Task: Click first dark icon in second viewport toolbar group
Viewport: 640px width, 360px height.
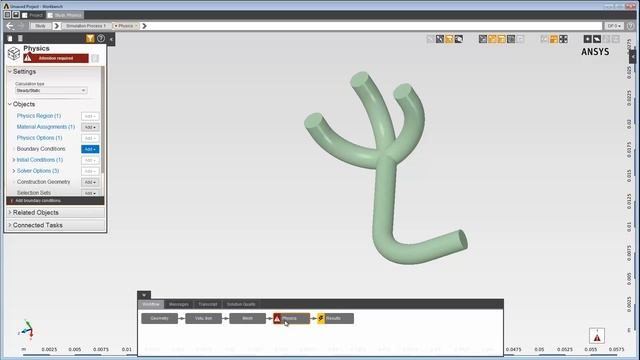Action: (483, 39)
